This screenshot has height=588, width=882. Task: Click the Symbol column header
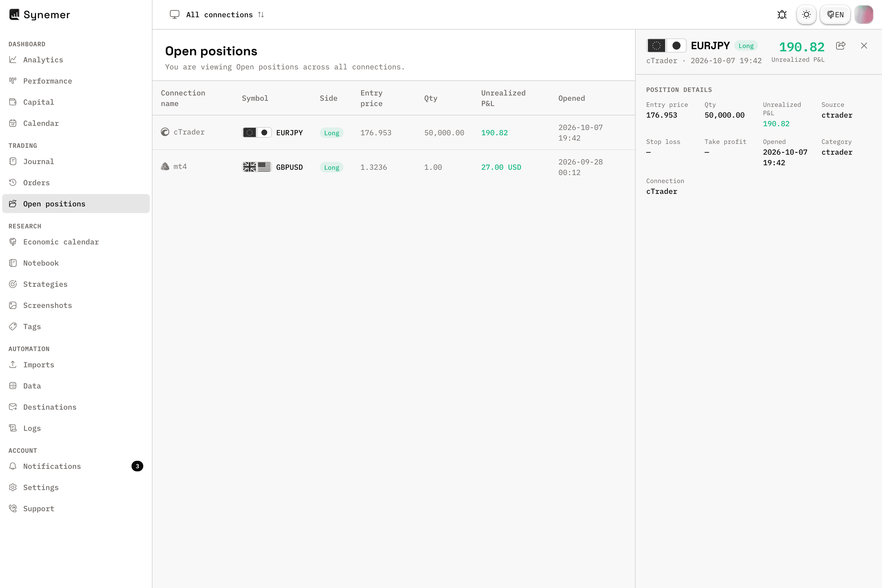255,98
